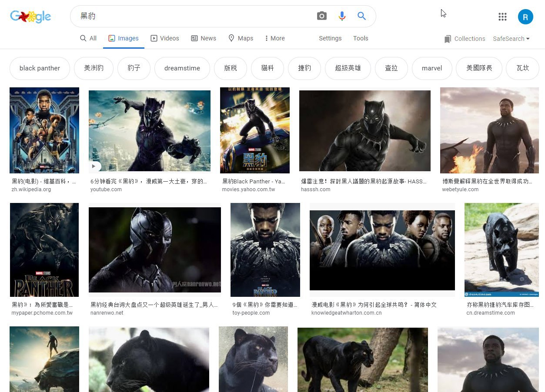This screenshot has height=392, width=545.
Task: Filter by 'black panther' chip
Action: [40, 68]
